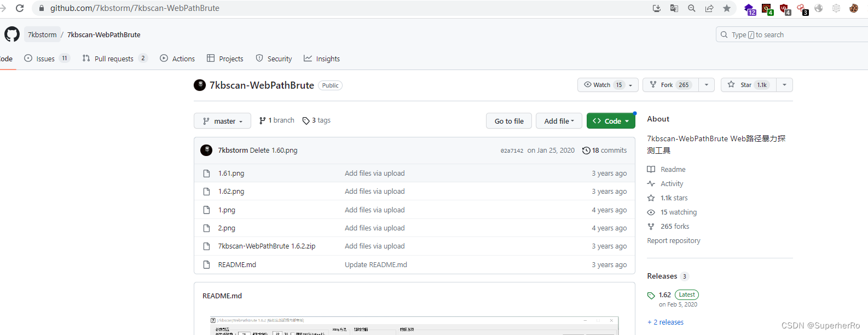Click the + 2 releases link
868x335 pixels.
click(666, 322)
